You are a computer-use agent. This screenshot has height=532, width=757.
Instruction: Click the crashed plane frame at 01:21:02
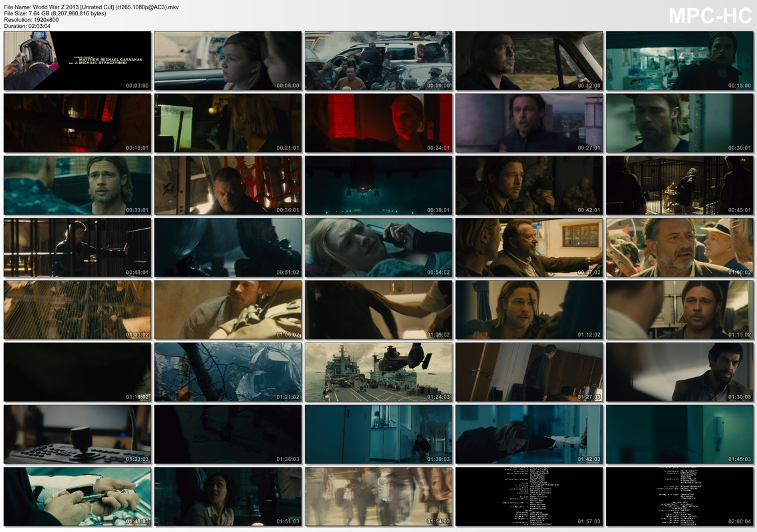[x=228, y=372]
